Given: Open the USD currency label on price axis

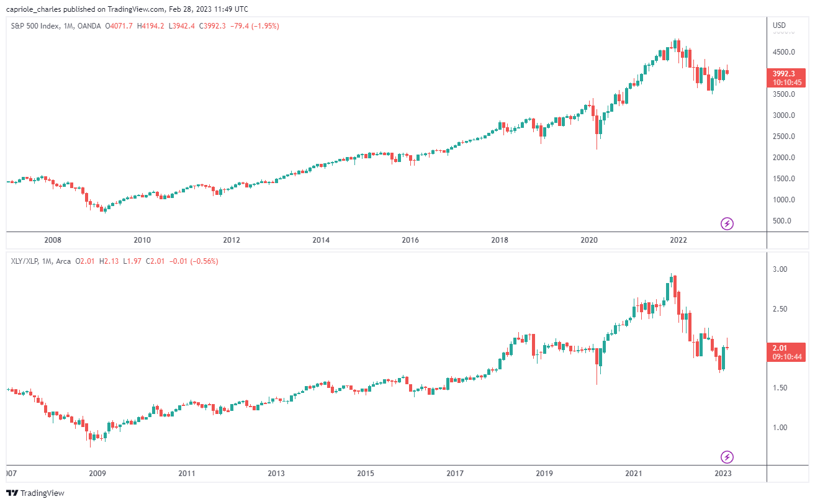Looking at the screenshot, I should tap(779, 25).
